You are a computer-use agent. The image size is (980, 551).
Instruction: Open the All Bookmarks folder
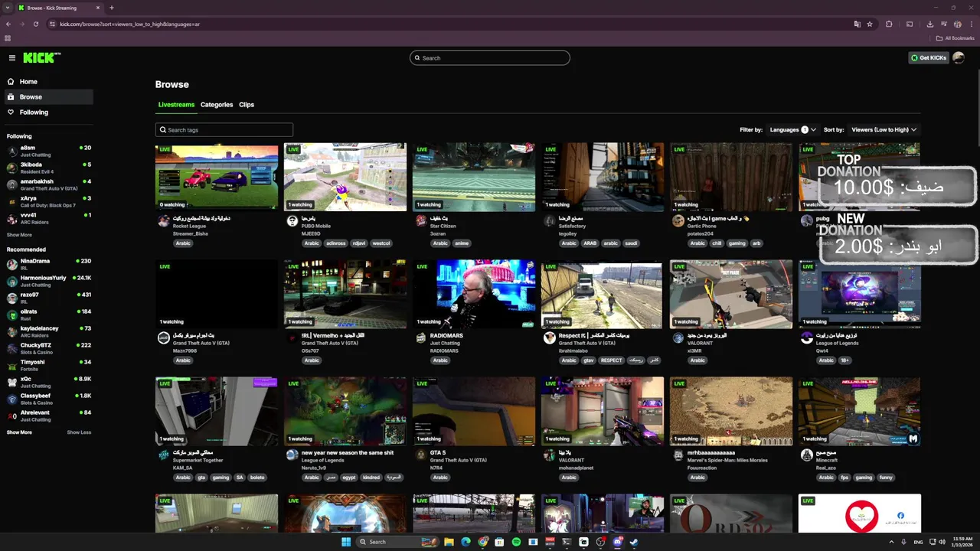(x=955, y=38)
